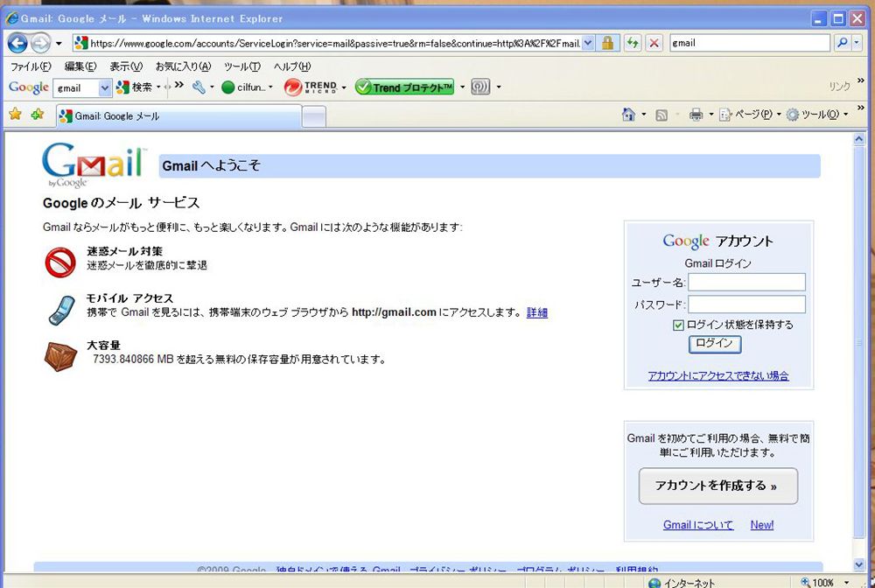Click the ログイン login button
The height and width of the screenshot is (588, 875).
pyautogui.click(x=715, y=344)
